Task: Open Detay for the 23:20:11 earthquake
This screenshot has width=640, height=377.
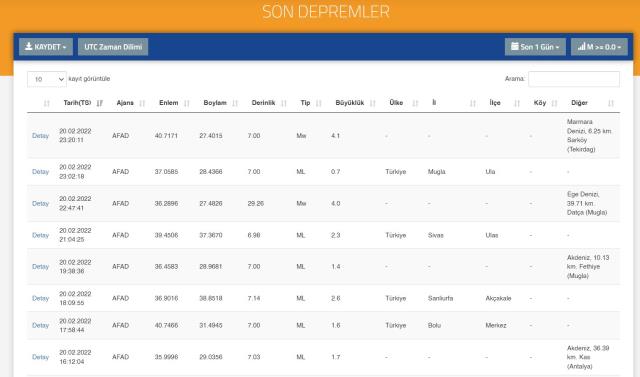Action: 40,136
